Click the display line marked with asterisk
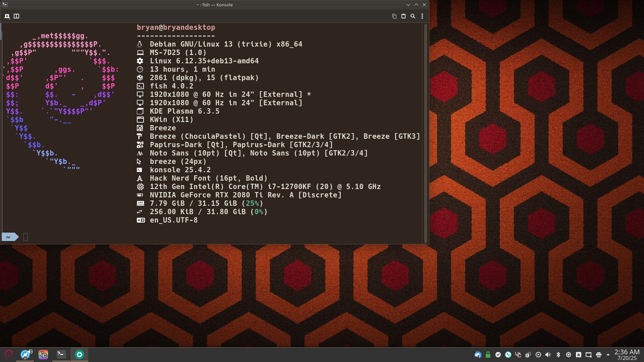The height and width of the screenshot is (362, 644). [x=230, y=95]
